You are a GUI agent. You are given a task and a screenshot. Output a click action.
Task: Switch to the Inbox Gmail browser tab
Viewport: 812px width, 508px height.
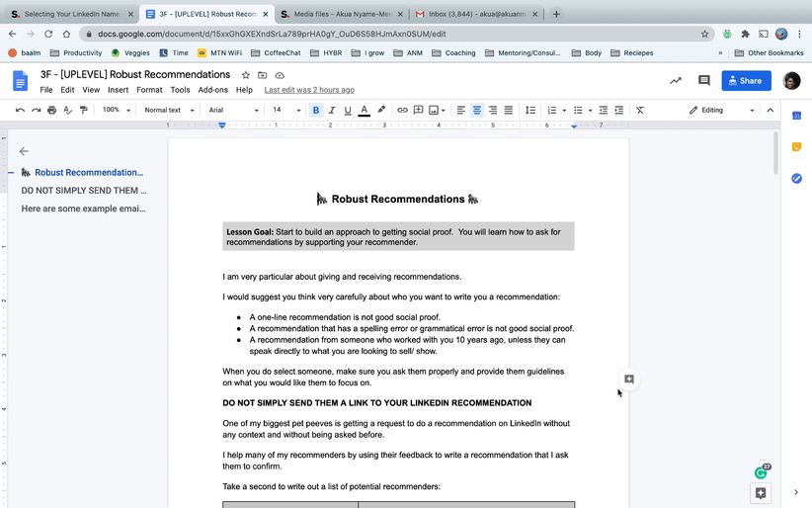click(476, 14)
